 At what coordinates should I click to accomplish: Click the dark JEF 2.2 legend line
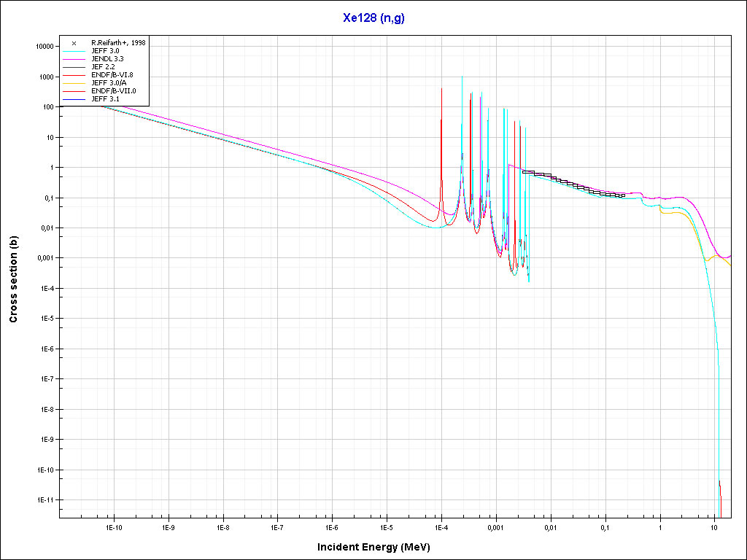[x=74, y=67]
